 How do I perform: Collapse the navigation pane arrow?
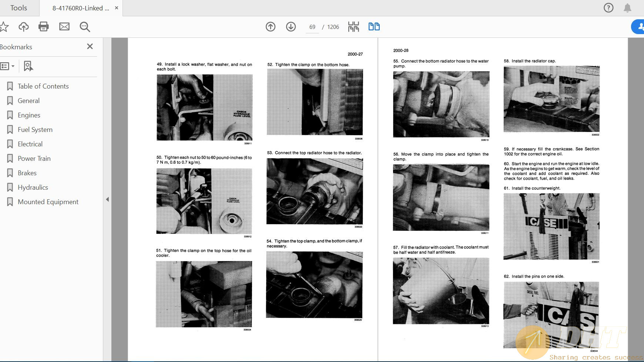click(x=107, y=199)
